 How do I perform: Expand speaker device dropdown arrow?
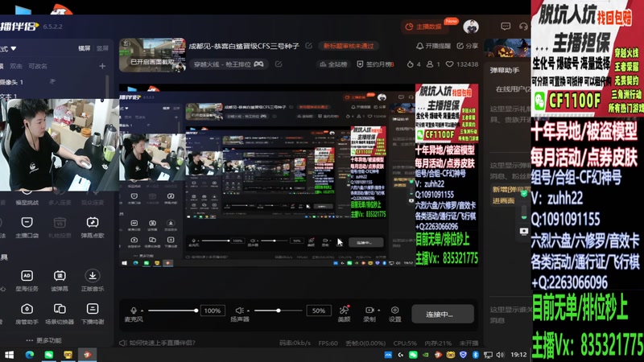248,311
